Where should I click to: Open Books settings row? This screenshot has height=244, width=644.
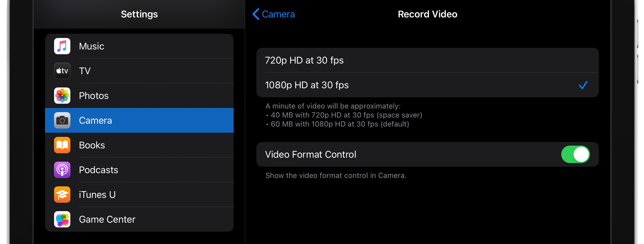[x=139, y=145]
